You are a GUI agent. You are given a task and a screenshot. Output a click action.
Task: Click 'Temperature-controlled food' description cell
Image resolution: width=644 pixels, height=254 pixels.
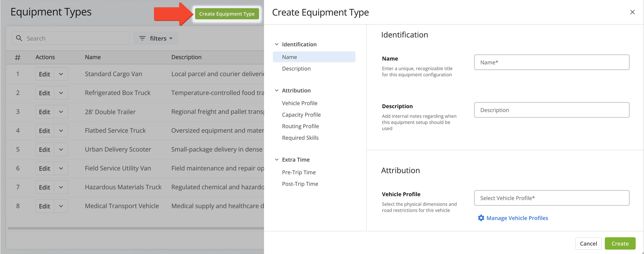click(217, 93)
